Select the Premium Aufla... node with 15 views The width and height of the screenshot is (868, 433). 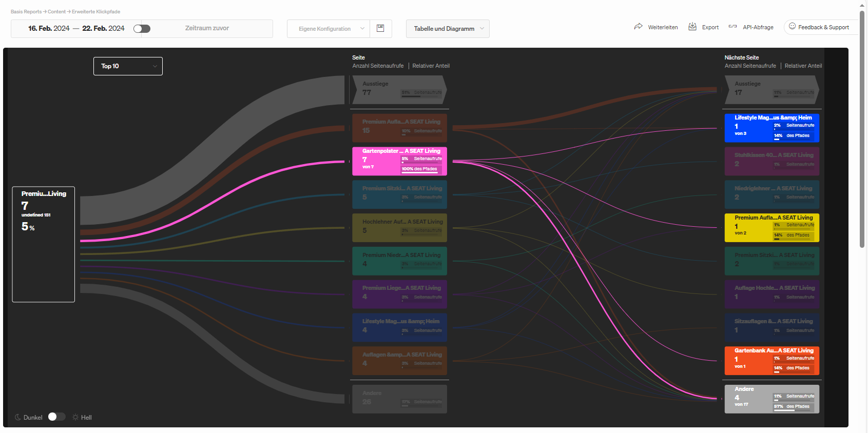399,128
